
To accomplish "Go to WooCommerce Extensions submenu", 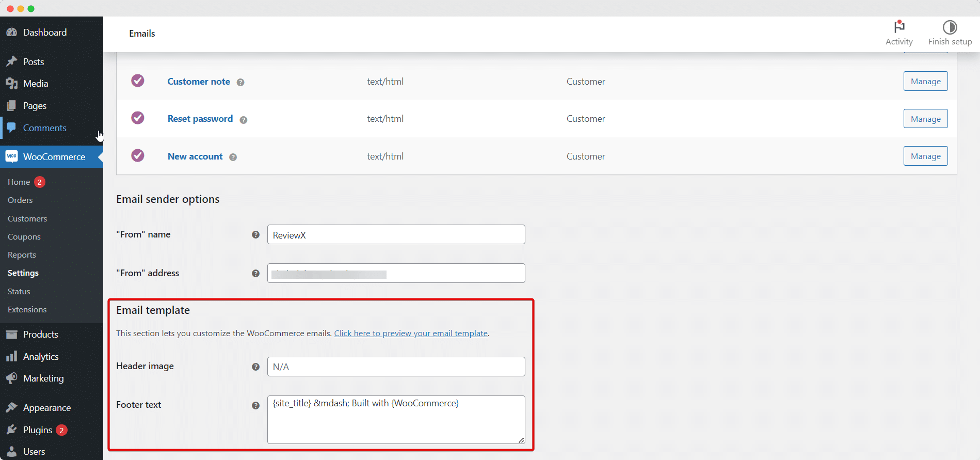I will tap(27, 309).
